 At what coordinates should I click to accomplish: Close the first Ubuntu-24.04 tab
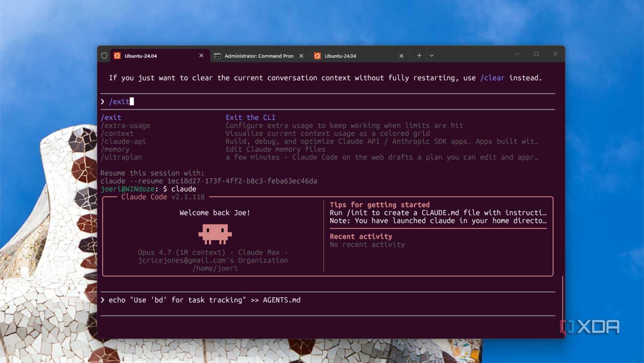[x=201, y=55]
